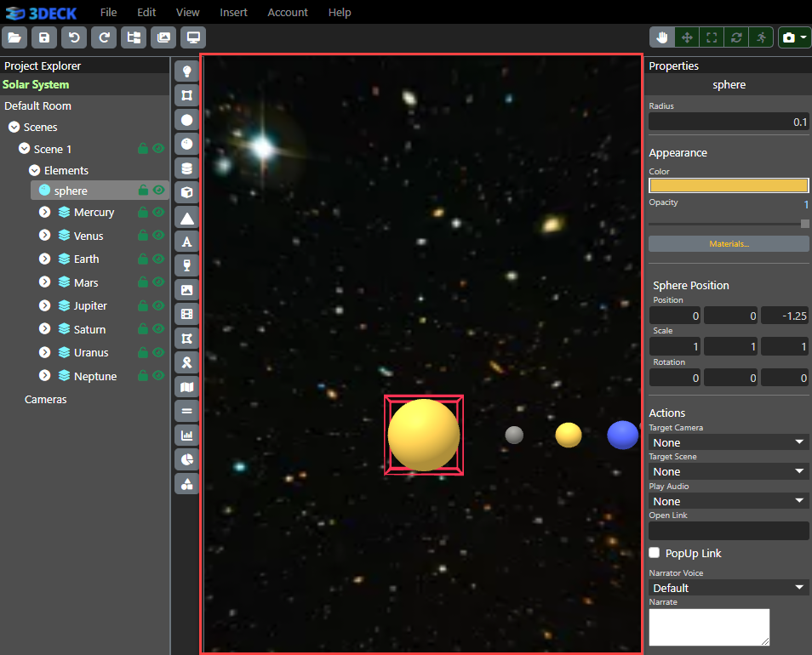The height and width of the screenshot is (655, 812).
Task: Activate the running person walk mode
Action: [760, 37]
